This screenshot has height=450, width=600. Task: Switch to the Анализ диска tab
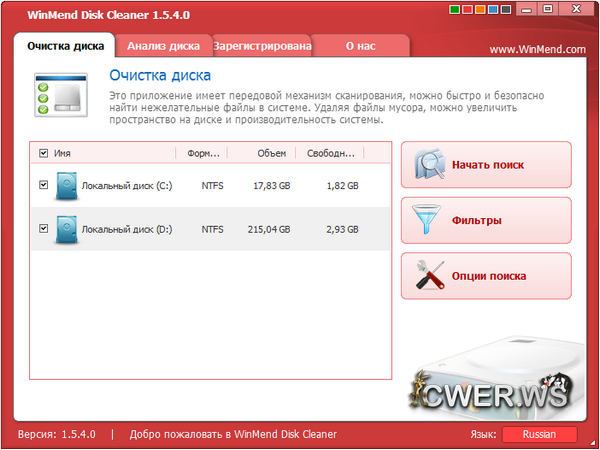pos(163,46)
